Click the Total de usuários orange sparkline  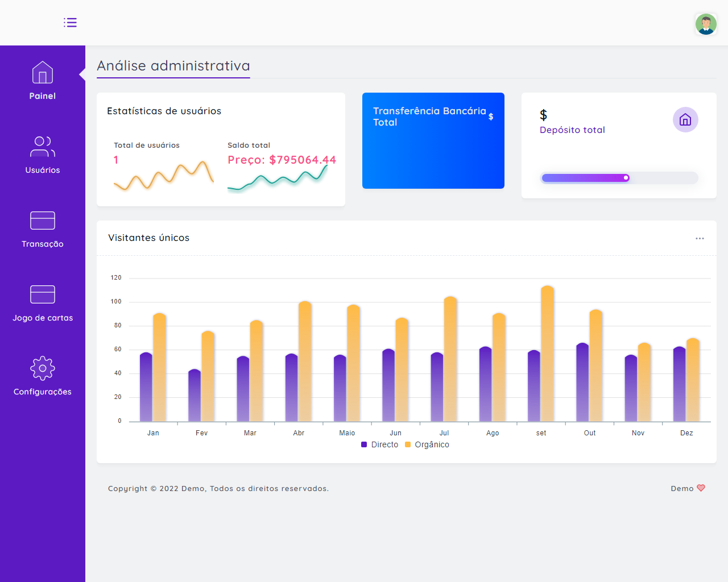[x=164, y=176]
